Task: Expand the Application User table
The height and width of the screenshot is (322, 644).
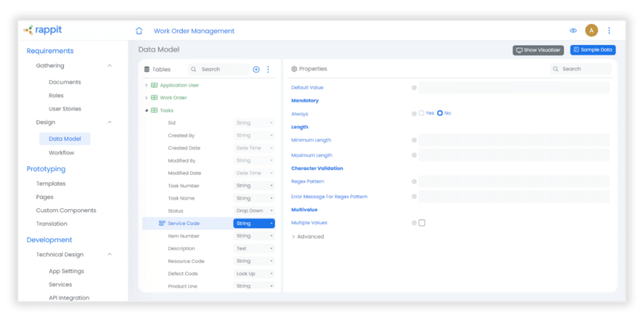Action: (x=146, y=85)
